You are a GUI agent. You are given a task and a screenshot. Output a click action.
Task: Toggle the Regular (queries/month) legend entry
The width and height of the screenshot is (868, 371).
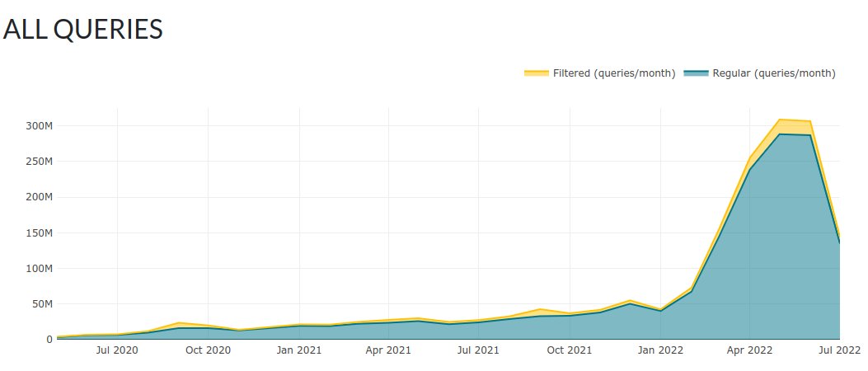759,73
